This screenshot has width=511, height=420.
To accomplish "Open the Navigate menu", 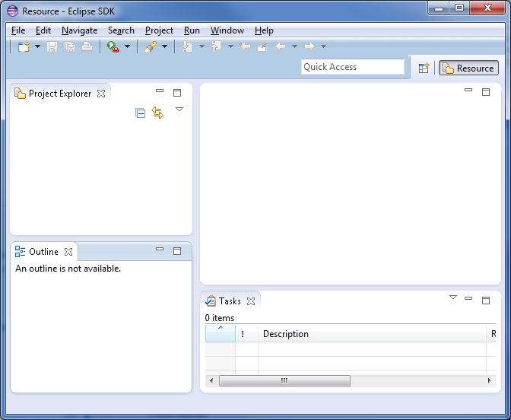I will [x=80, y=30].
